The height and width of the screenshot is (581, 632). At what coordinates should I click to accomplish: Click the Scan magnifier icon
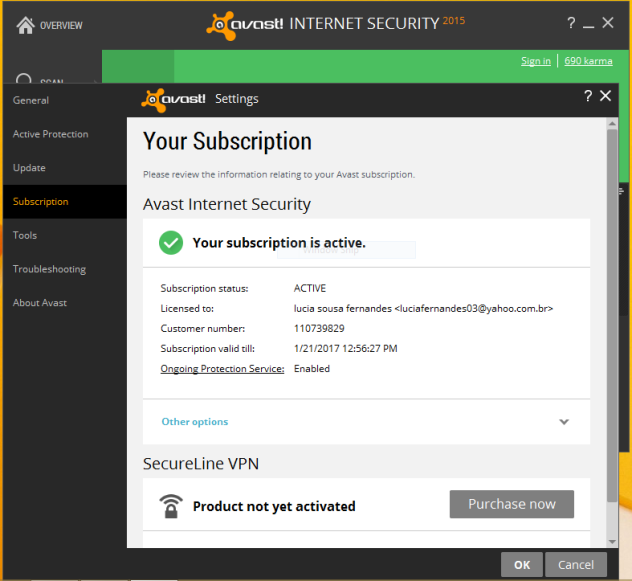25,81
